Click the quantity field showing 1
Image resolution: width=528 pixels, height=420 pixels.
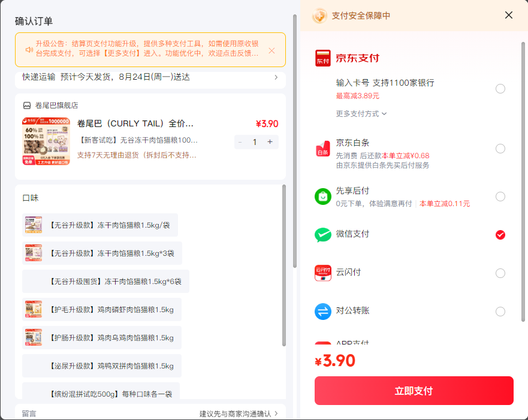tap(255, 142)
